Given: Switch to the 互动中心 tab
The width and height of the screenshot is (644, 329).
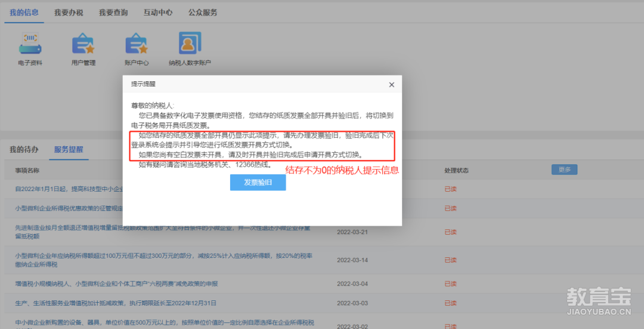Looking at the screenshot, I should [158, 13].
